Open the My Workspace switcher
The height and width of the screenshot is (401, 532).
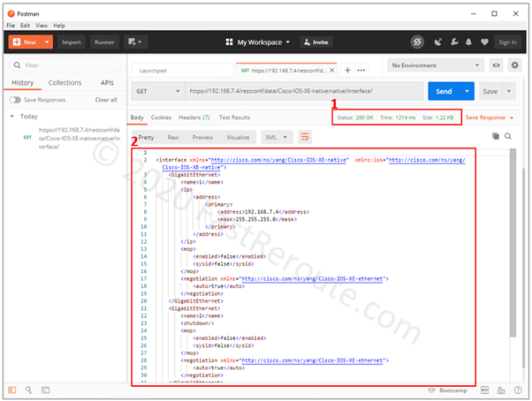click(258, 42)
